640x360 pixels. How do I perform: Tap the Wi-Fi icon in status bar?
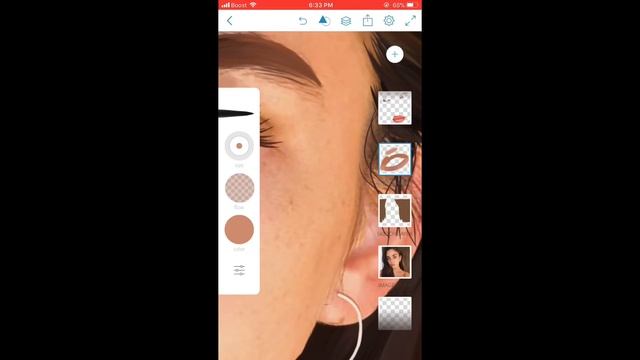tap(253, 5)
